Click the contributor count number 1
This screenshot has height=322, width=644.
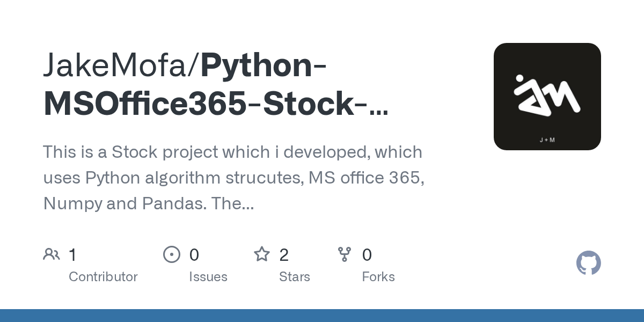pyautogui.click(x=73, y=254)
